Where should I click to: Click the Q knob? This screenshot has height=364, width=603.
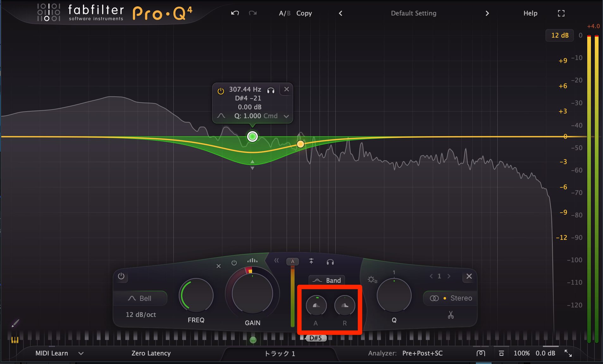click(x=394, y=295)
